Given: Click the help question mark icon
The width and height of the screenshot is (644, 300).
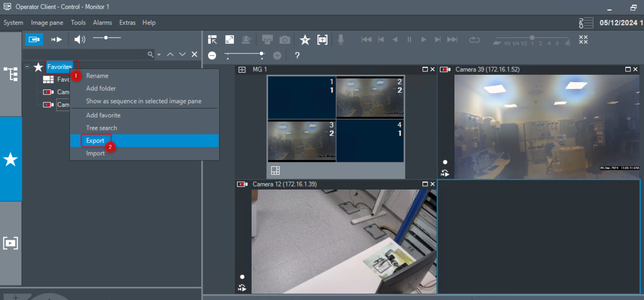Looking at the screenshot, I should point(297,55).
